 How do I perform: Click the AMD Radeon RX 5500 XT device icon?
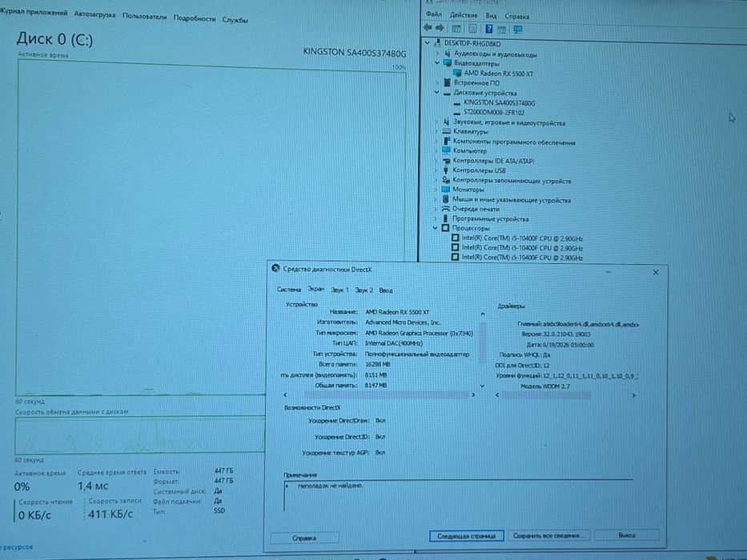457,73
